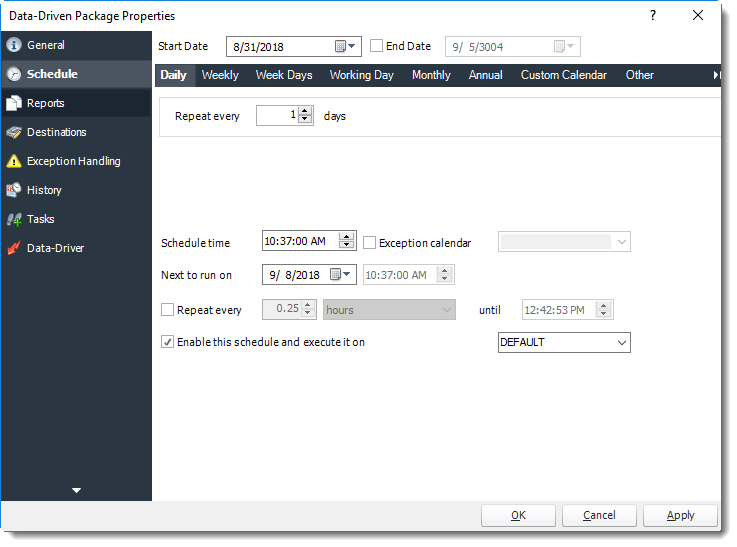The image size is (737, 547).
Task: Open the Next to run on calendar picker
Action: [340, 274]
